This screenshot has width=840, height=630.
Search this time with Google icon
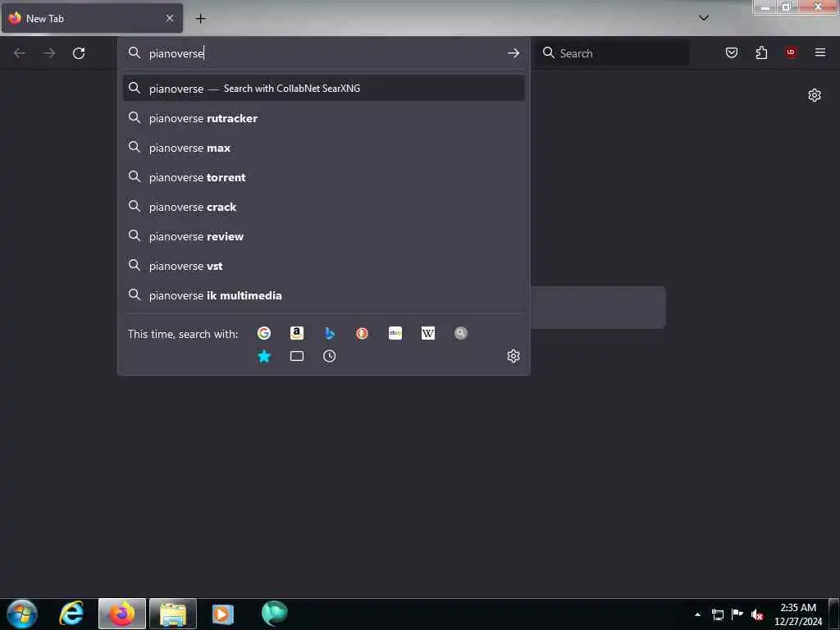click(264, 333)
